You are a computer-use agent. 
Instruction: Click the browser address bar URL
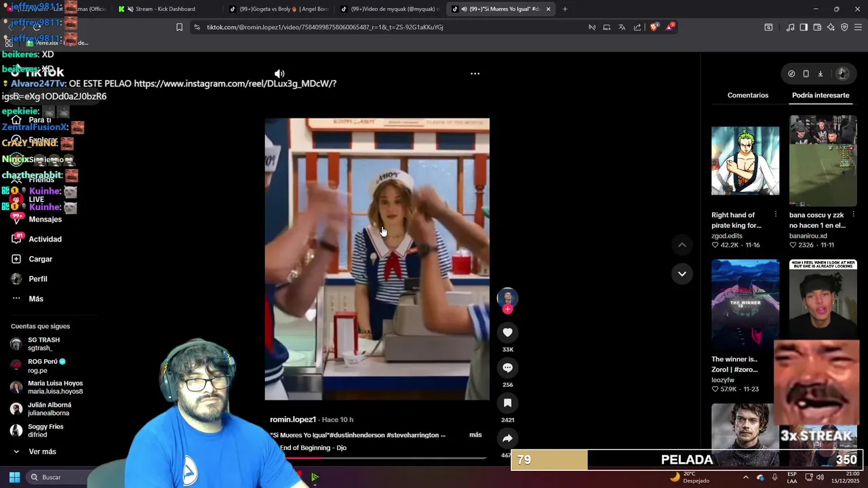tap(325, 27)
